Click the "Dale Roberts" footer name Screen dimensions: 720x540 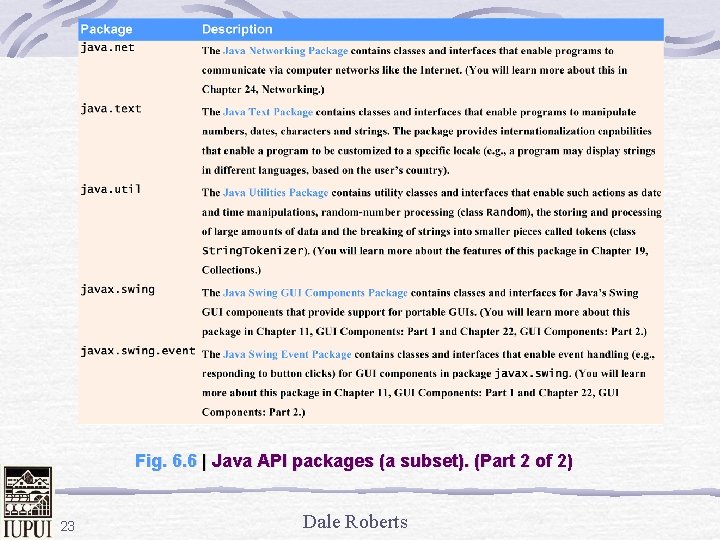355,522
